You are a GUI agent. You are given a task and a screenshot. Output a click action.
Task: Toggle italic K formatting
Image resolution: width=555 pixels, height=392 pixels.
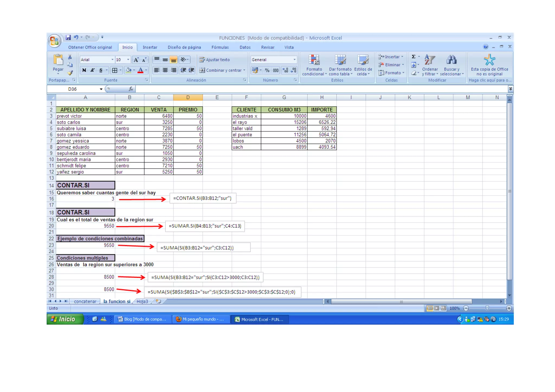pos(92,70)
